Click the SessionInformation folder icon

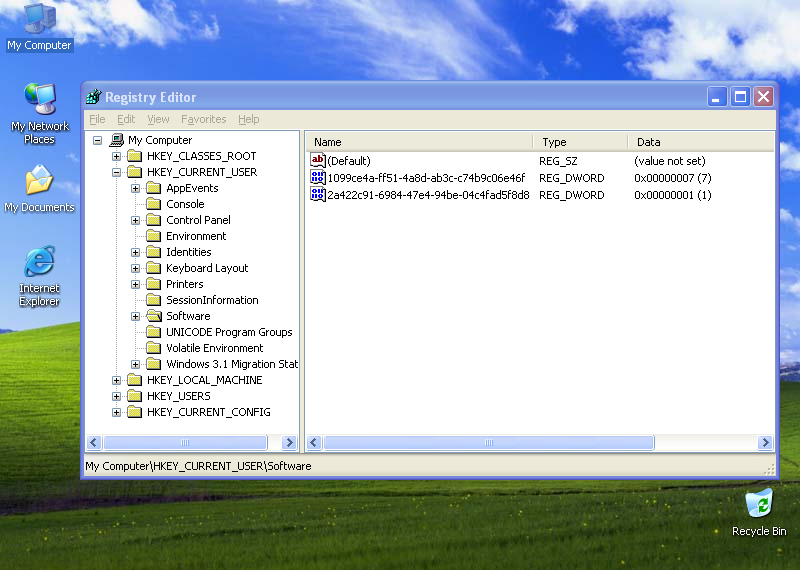tap(154, 300)
